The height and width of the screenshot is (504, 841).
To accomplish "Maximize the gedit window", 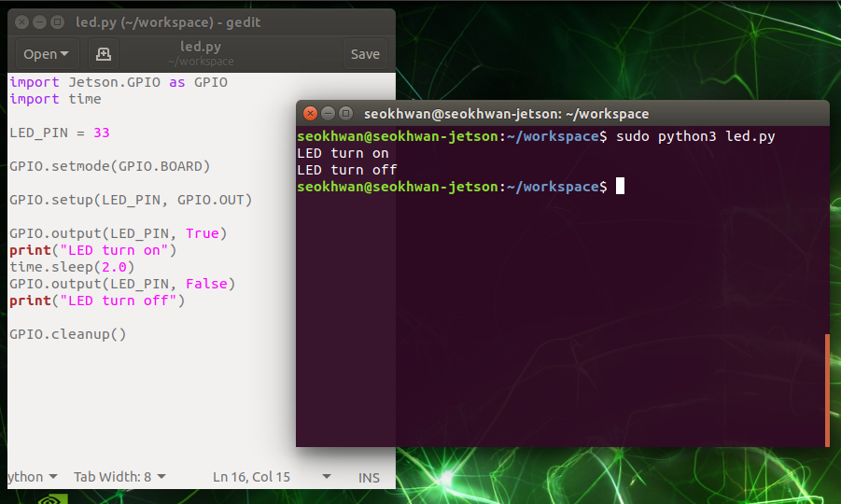I will pyautogui.click(x=57, y=22).
